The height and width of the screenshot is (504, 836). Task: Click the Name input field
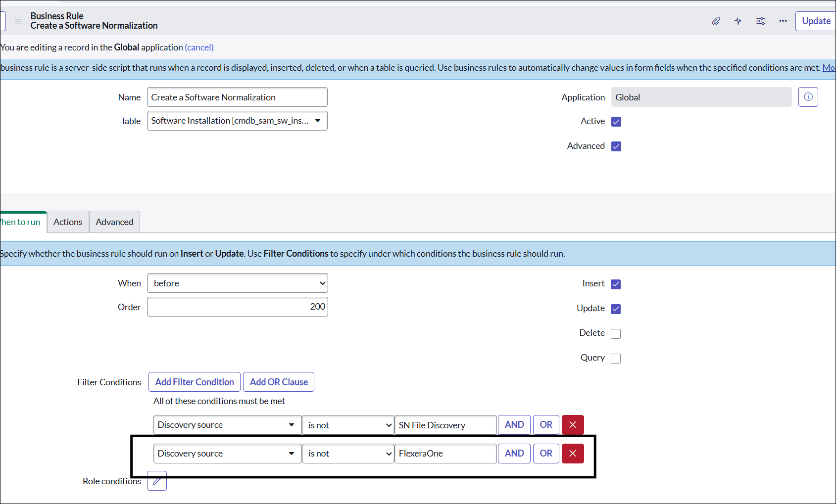(x=237, y=97)
